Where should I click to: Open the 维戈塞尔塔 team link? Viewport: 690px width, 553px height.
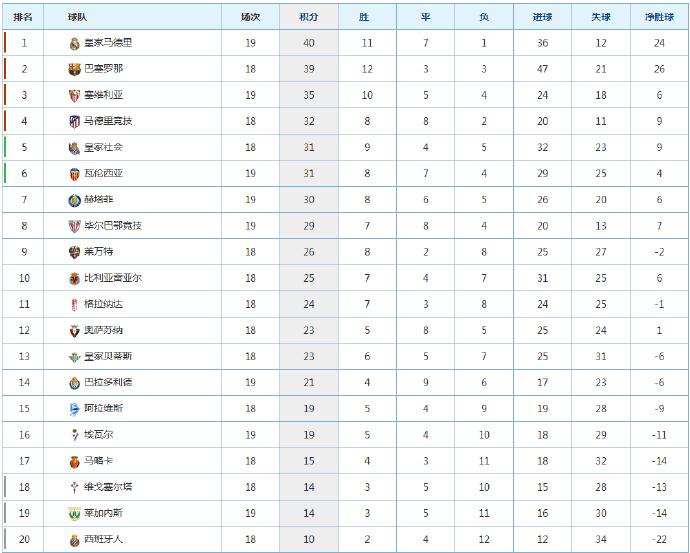[108, 487]
